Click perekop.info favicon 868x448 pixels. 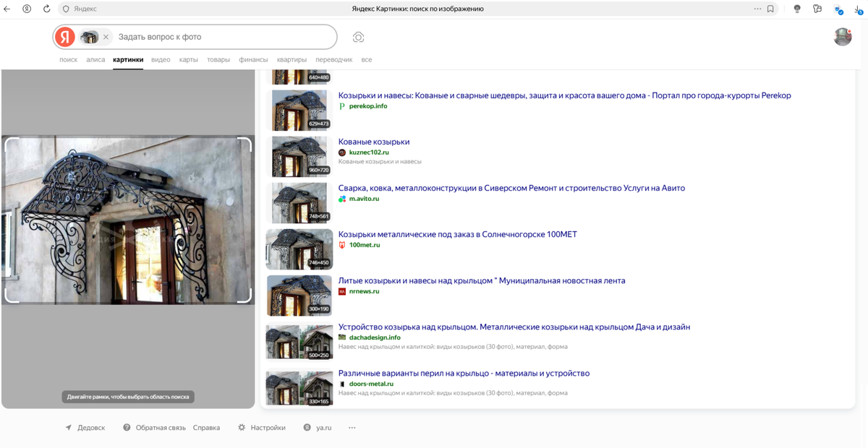[x=342, y=106]
